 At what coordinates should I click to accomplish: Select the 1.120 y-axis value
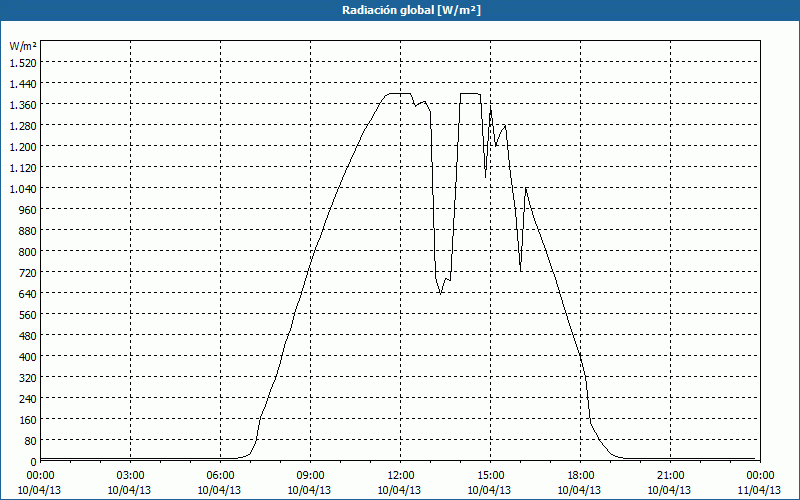coord(23,168)
